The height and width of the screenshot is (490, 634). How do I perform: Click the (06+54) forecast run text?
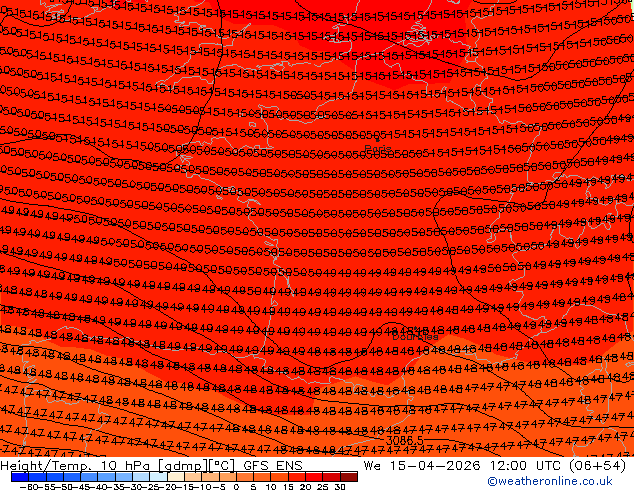click(x=597, y=466)
